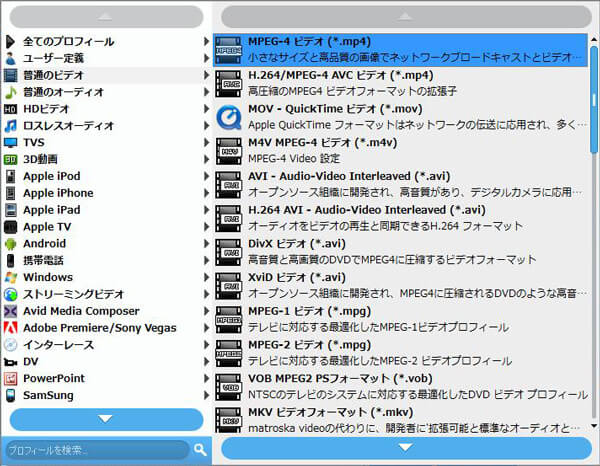600x466 pixels.
Task: Open the 3D動画 category label
Action: click(40, 160)
